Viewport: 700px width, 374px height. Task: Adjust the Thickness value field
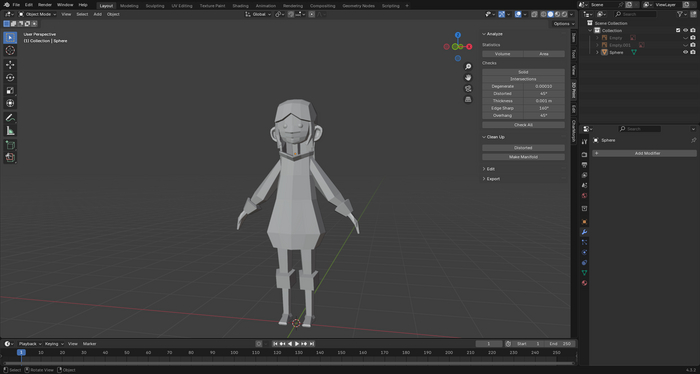click(544, 101)
